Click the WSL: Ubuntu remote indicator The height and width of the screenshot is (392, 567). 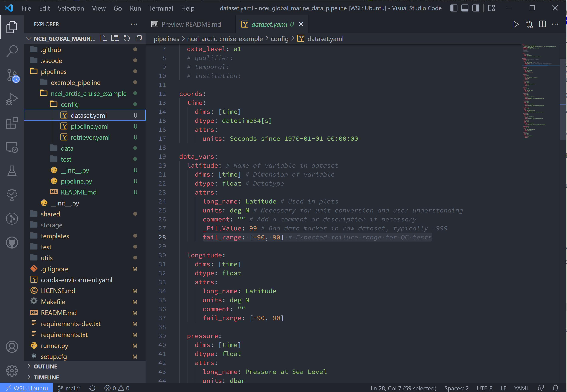(27, 388)
